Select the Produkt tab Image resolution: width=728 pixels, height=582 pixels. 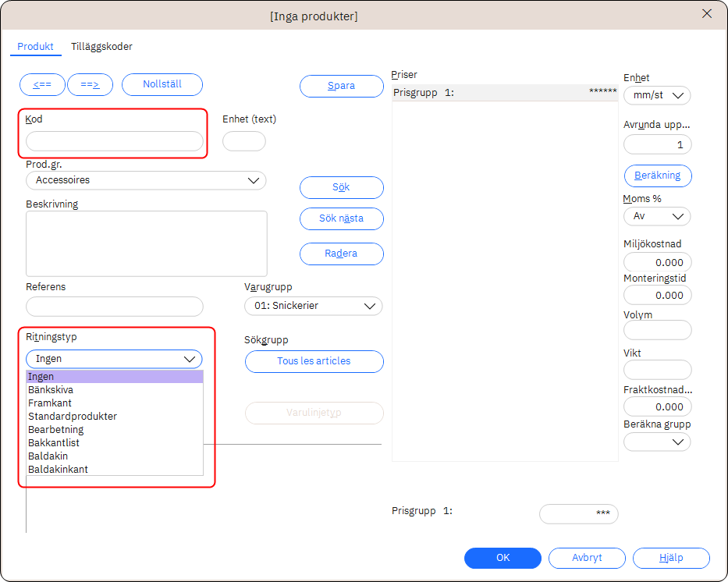pos(35,47)
